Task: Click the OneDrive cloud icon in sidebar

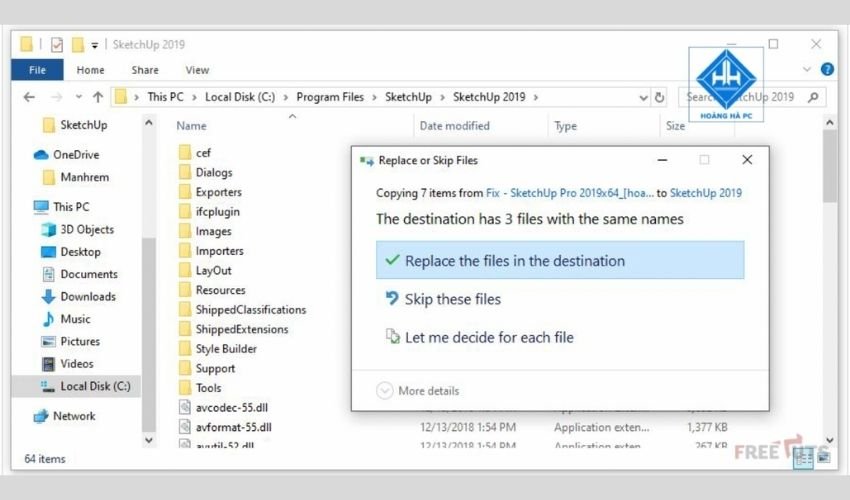Action: [41, 155]
